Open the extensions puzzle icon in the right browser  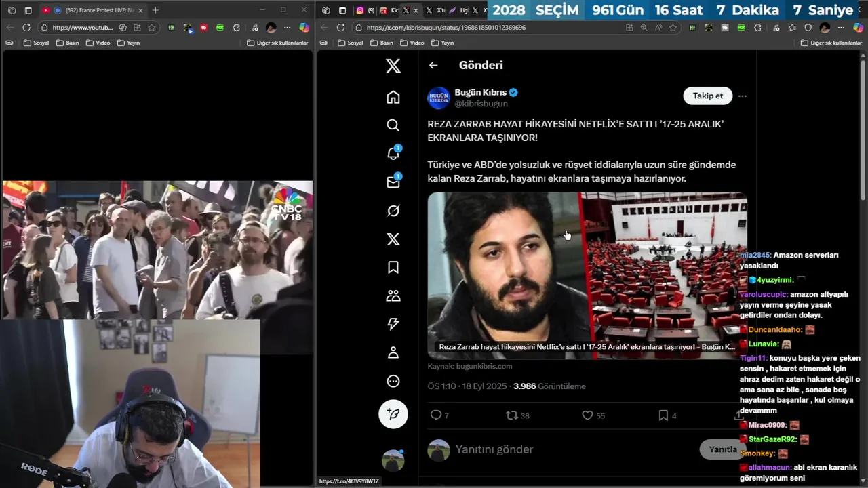click(x=757, y=28)
